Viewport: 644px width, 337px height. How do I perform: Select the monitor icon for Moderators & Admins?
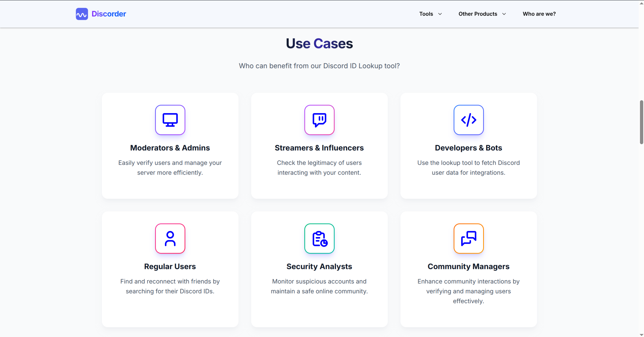tap(170, 120)
